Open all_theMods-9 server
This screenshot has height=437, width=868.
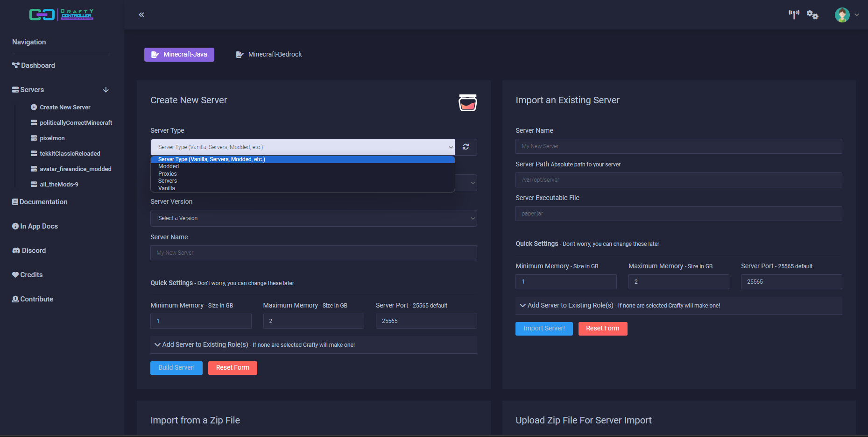pyautogui.click(x=55, y=184)
